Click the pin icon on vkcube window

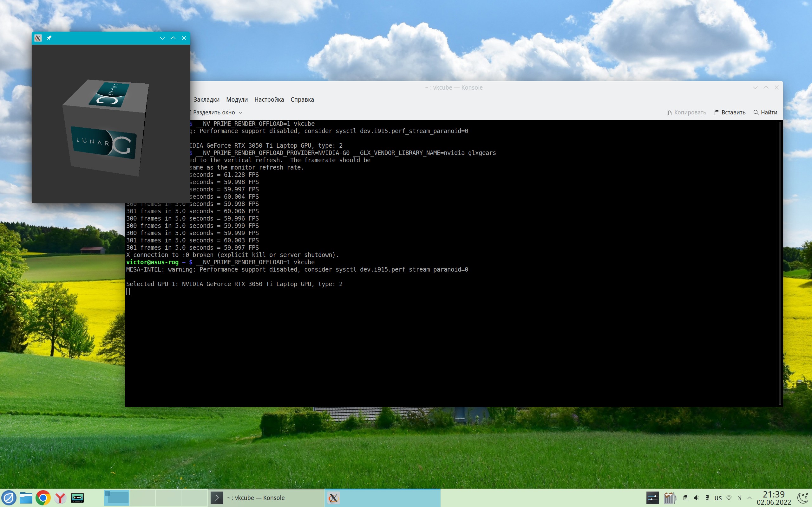(49, 38)
